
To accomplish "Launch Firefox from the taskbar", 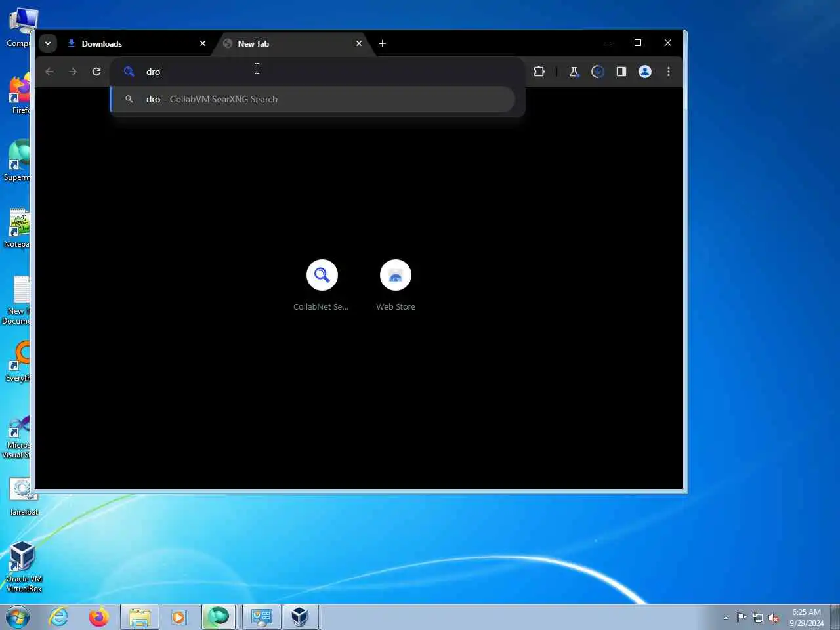I will tap(99, 617).
